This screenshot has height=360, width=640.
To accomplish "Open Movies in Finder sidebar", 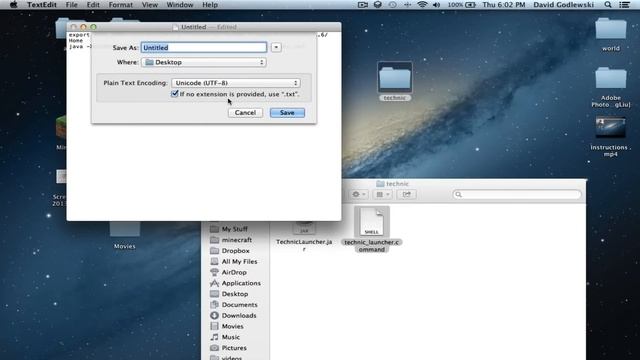I will click(x=232, y=327).
